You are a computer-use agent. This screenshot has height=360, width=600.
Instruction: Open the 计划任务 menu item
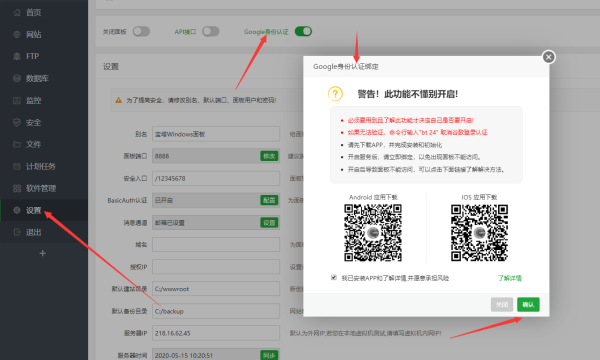tap(41, 166)
